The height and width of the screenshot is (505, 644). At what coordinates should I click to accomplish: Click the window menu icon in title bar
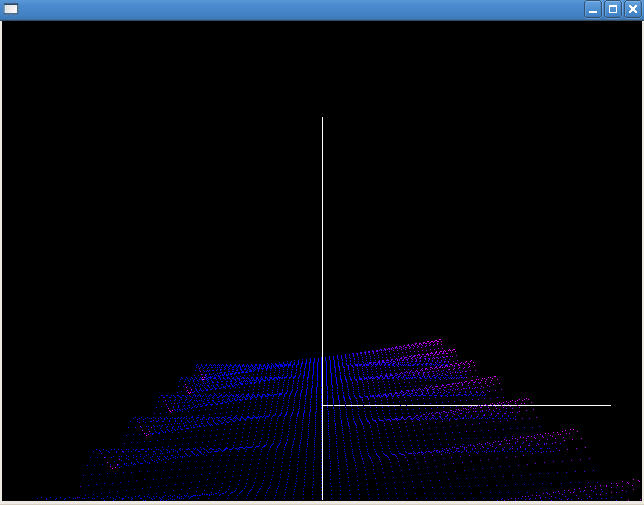coord(11,9)
